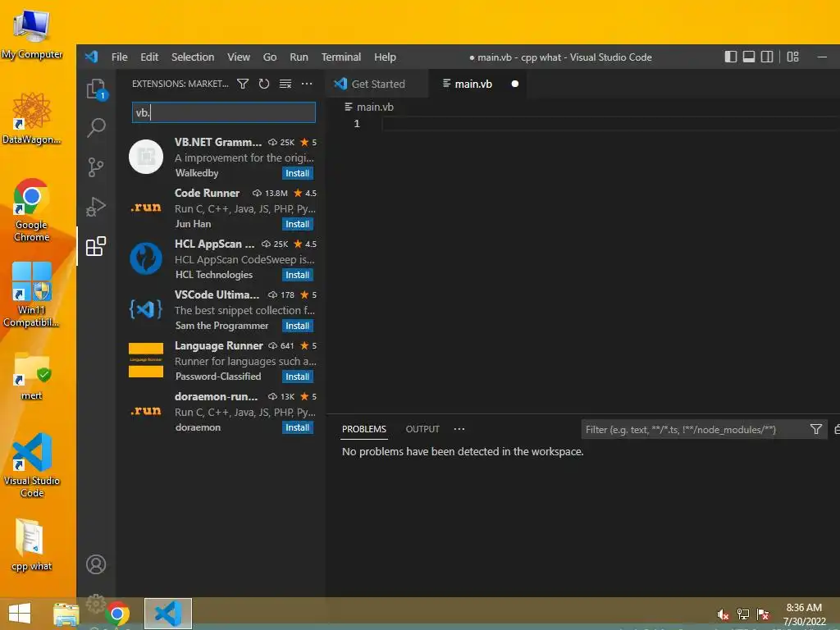Filter extensions with the funnel icon
This screenshot has height=630, width=840.
[x=243, y=84]
